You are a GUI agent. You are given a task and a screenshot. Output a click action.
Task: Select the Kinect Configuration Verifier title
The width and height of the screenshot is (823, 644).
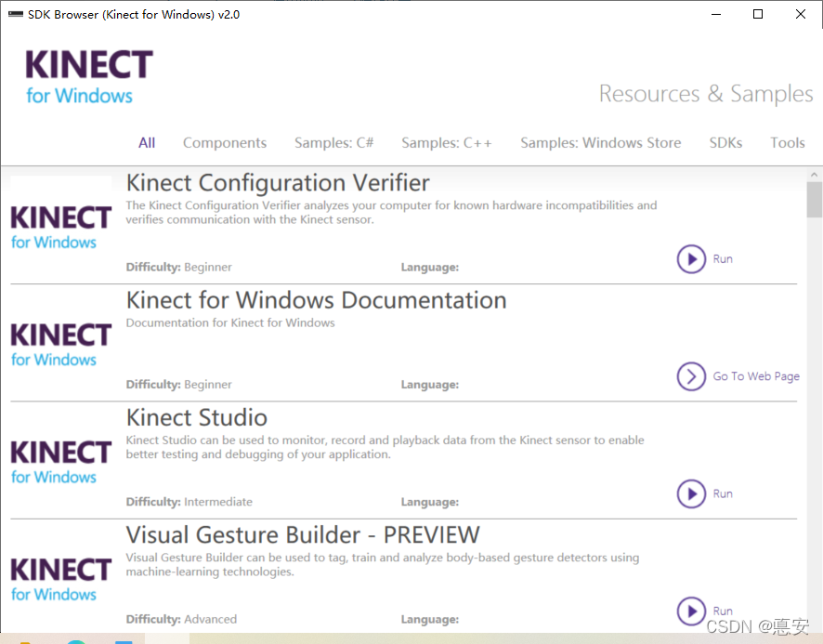[278, 183]
